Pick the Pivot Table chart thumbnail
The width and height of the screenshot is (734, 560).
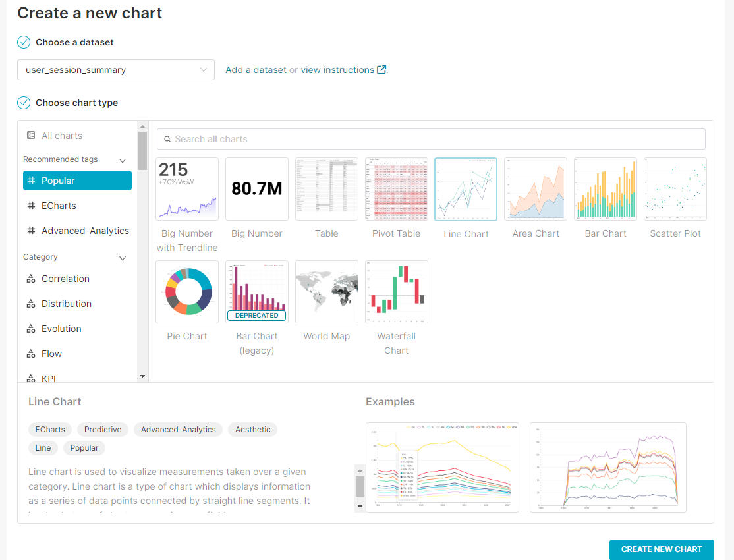coord(397,189)
